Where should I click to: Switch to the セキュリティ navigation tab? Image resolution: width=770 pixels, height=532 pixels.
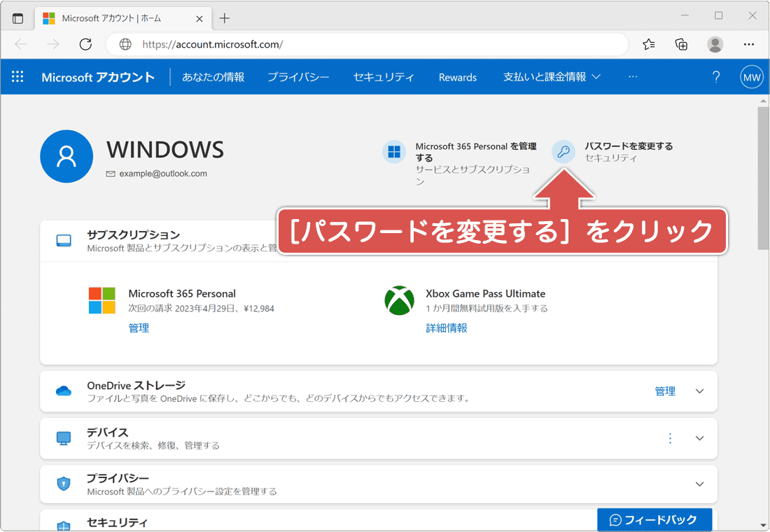click(384, 77)
